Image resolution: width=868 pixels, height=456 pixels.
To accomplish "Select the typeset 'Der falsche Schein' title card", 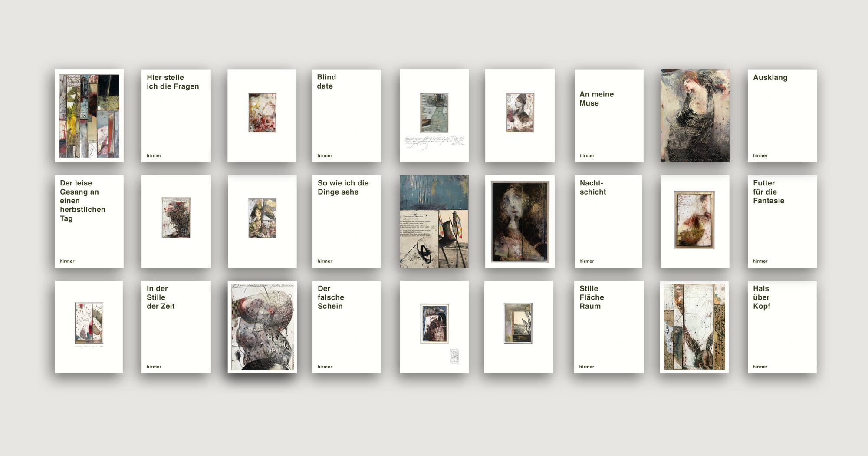I will pos(347,327).
